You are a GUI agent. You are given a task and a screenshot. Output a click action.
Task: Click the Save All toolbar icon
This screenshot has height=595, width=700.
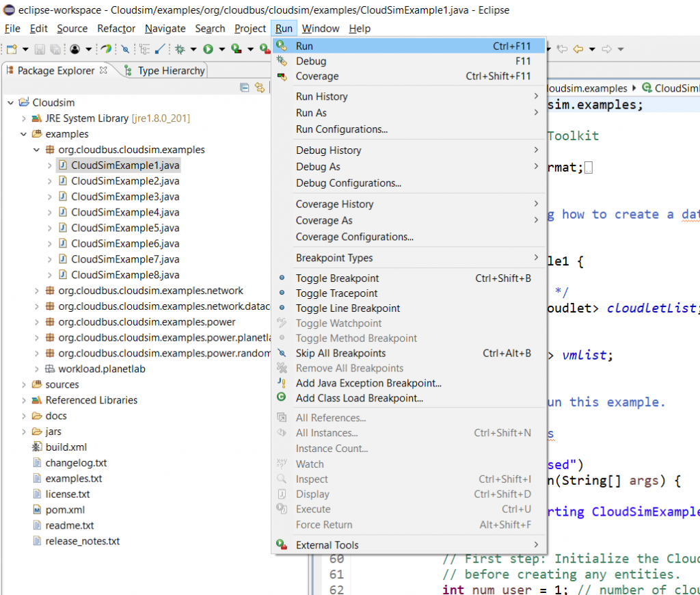click(55, 49)
